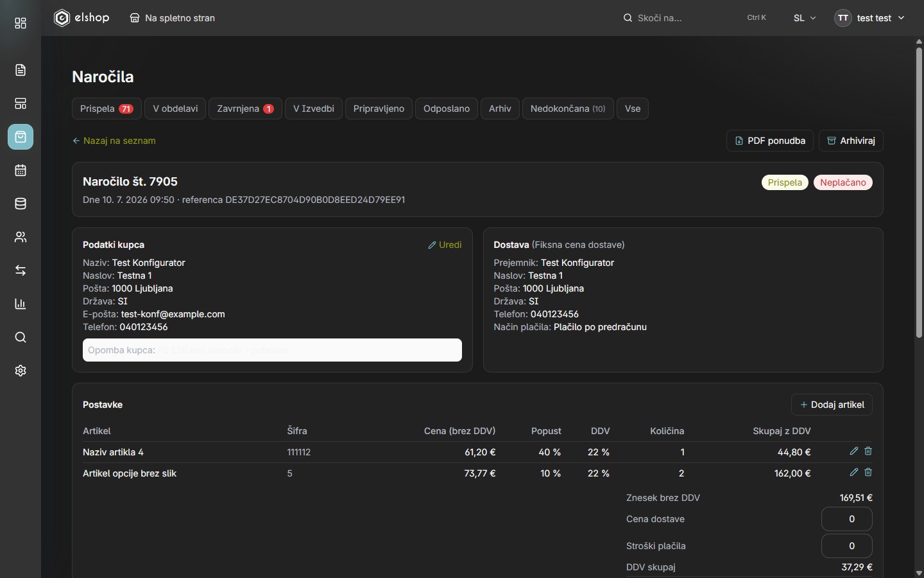Switch to the Arhiv tab
This screenshot has width=924, height=578.
click(500, 109)
